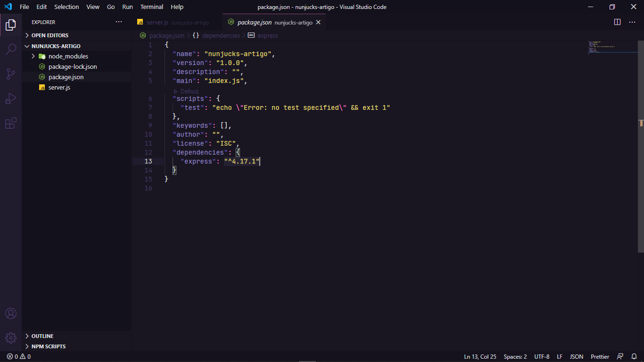This screenshot has width=644, height=362.
Task: Open the Manage gear icon
Action: 11,338
